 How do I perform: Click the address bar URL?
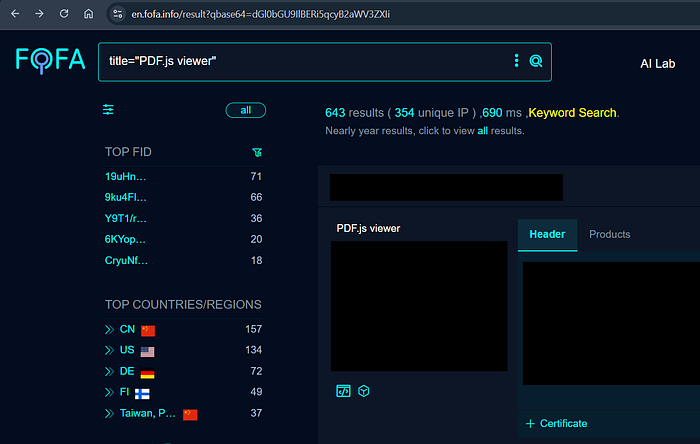pyautogui.click(x=260, y=14)
